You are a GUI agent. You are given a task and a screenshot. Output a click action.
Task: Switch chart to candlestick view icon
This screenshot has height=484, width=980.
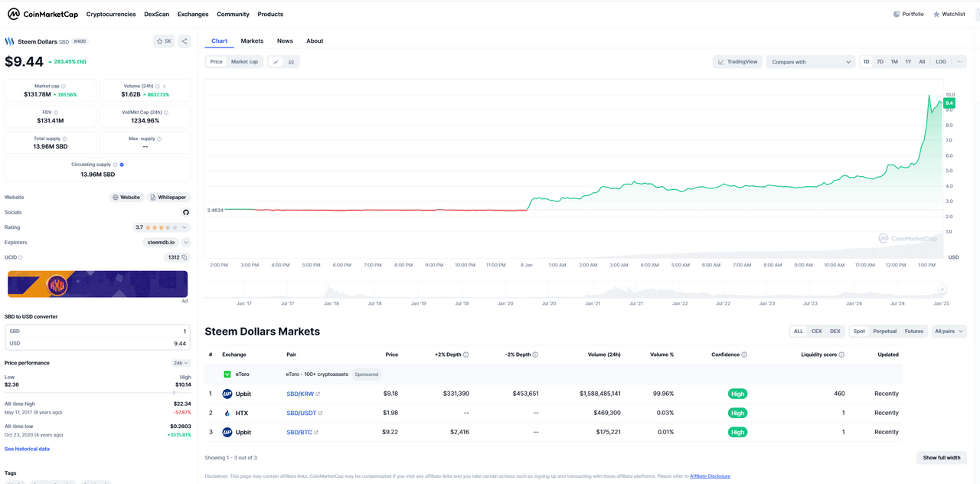pos(292,62)
